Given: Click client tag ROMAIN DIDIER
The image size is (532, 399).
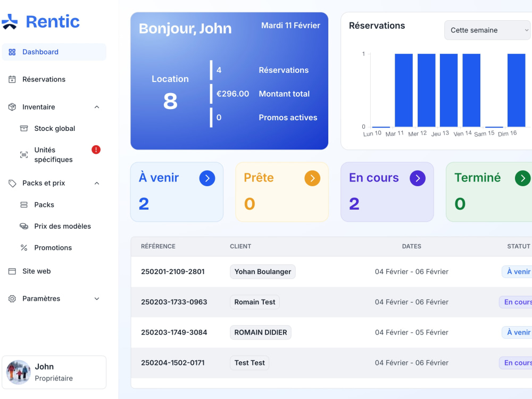Looking at the screenshot, I should (261, 332).
